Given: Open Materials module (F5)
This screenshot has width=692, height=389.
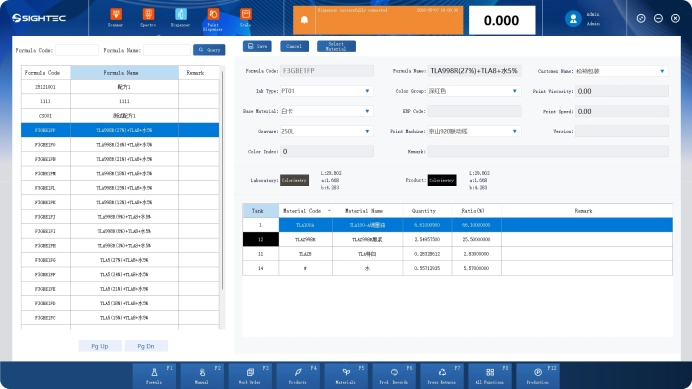Looking at the screenshot, I should [346, 375].
